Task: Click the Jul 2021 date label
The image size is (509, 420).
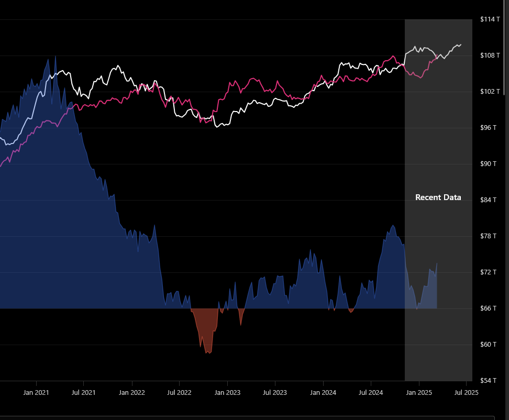Action: 83,393
